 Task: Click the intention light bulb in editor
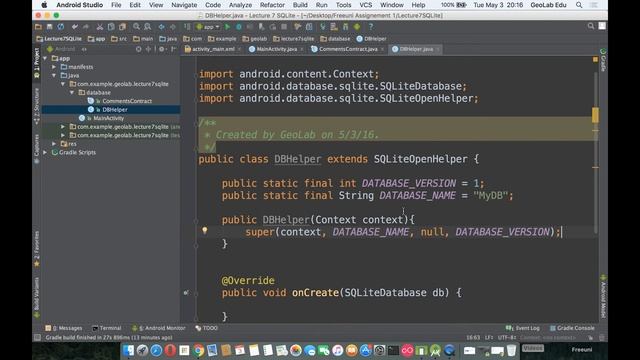(x=204, y=231)
